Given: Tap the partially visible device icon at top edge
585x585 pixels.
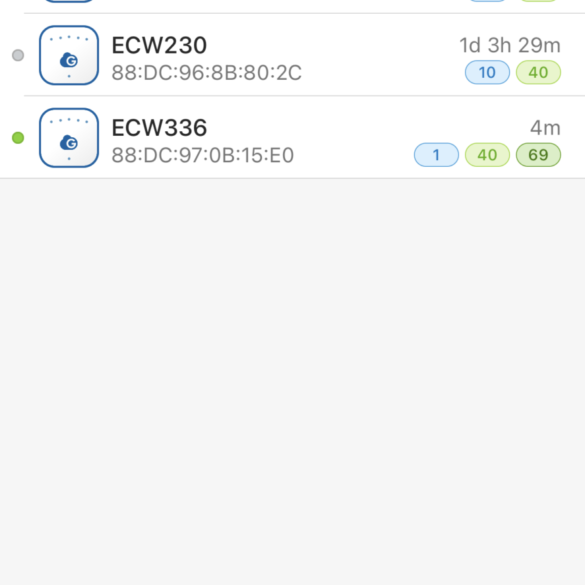Looking at the screenshot, I should click(x=69, y=1).
